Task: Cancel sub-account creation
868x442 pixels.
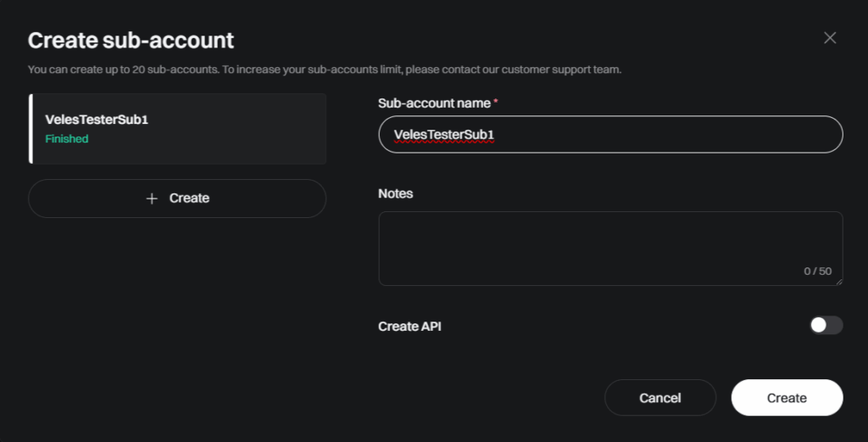Action: (x=659, y=398)
